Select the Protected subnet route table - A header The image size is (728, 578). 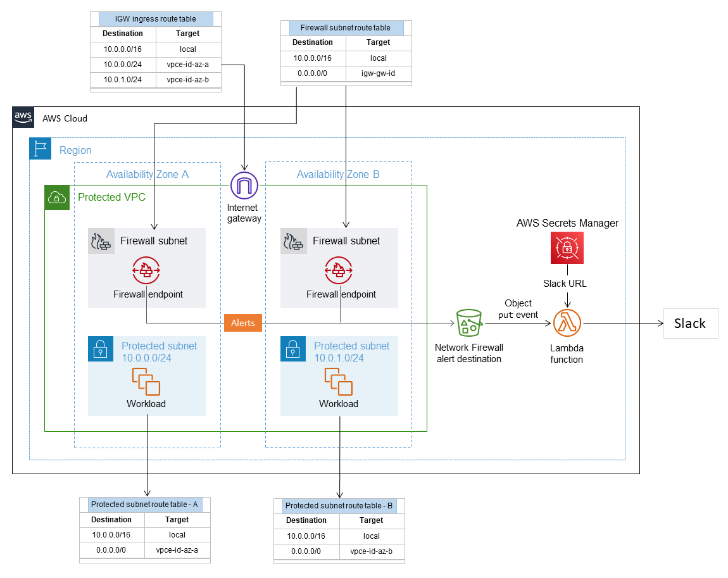click(x=144, y=505)
